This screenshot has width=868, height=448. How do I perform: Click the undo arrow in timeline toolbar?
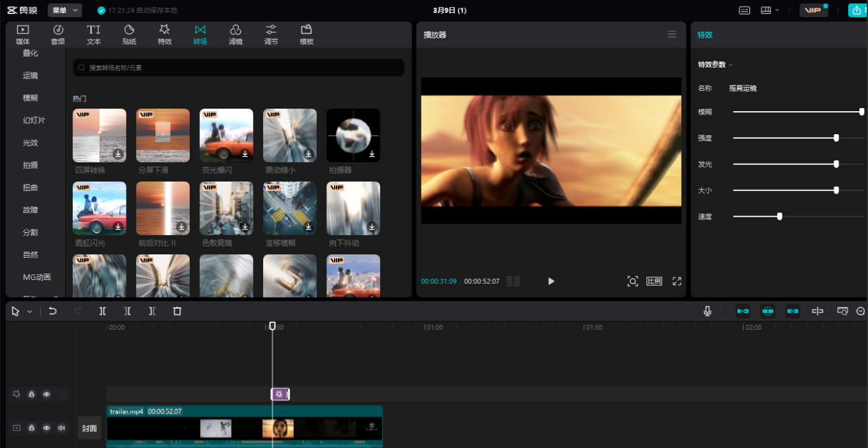click(53, 311)
